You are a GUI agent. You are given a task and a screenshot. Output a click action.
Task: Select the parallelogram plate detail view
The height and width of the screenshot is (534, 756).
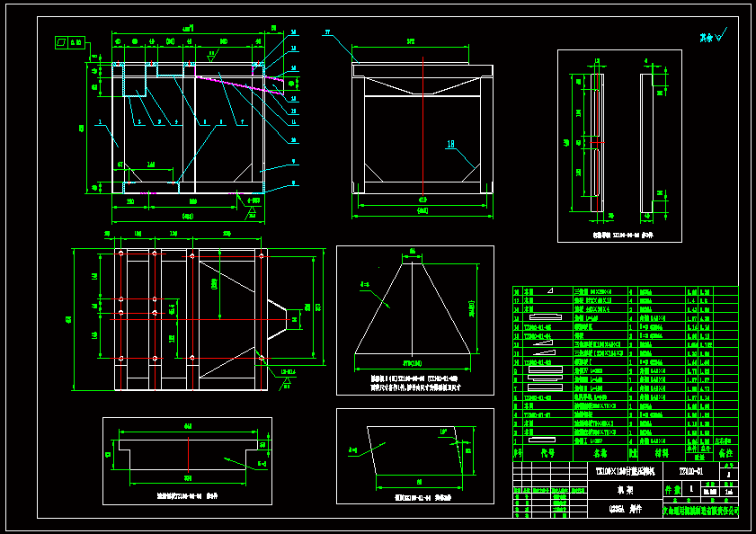click(415, 457)
